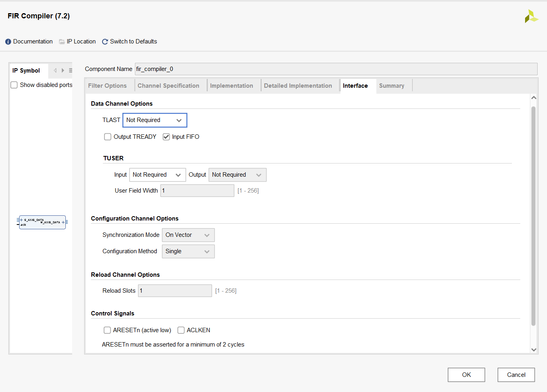Image resolution: width=547 pixels, height=392 pixels.
Task: Click the FIR Compiler (7.2) title
Action: pos(39,16)
